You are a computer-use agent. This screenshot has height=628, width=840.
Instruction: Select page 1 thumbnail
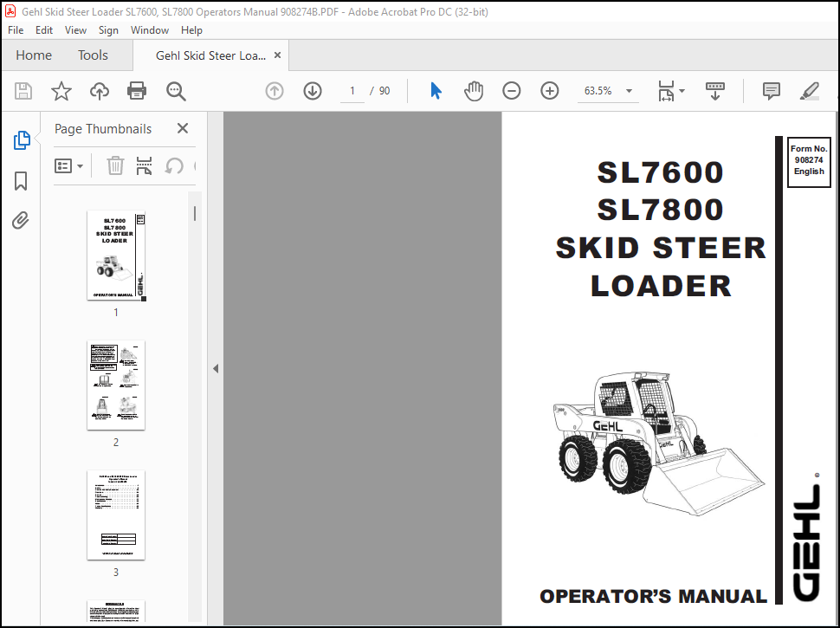[x=116, y=256]
